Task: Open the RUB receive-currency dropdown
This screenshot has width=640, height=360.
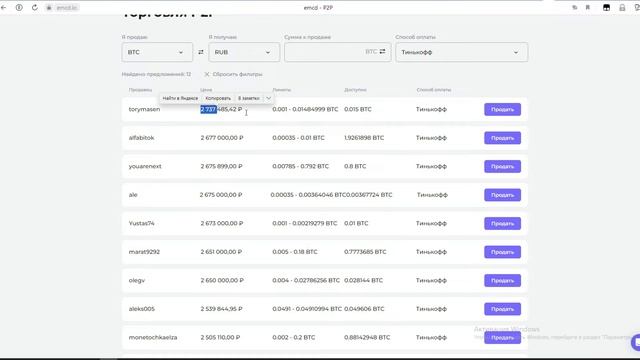Action: pos(244,52)
